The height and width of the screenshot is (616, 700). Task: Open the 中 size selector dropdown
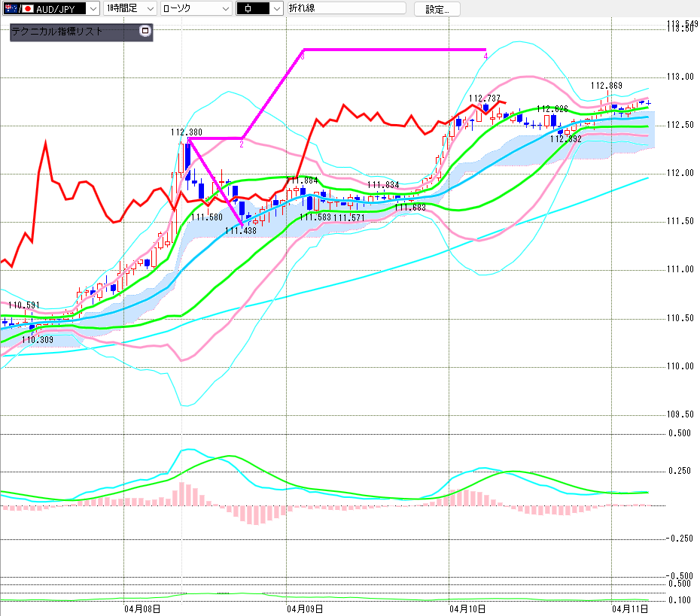[x=276, y=9]
